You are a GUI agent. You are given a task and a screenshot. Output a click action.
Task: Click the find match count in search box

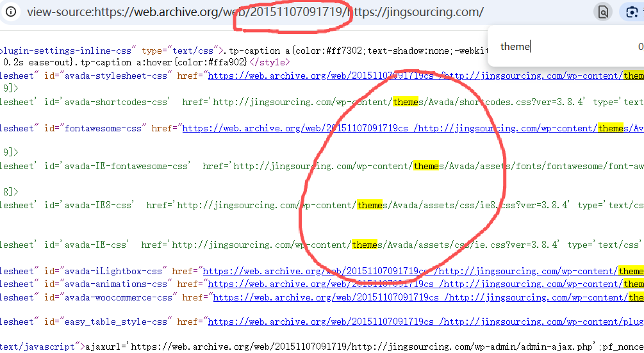pos(641,46)
